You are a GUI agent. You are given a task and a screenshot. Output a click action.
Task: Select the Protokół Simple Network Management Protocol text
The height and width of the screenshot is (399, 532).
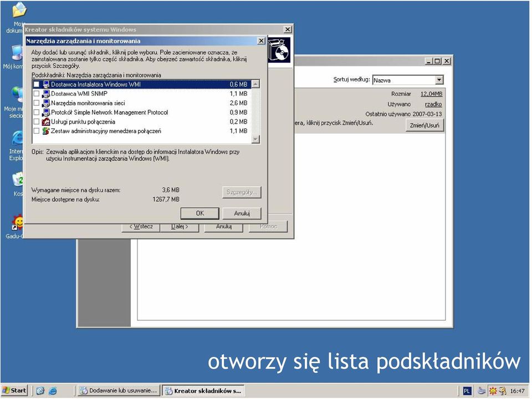point(109,112)
